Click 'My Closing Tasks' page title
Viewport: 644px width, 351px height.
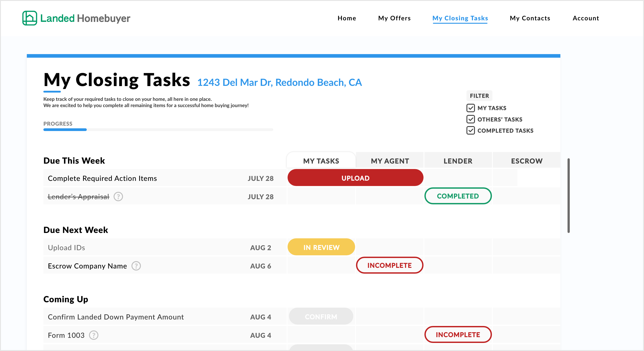(117, 80)
